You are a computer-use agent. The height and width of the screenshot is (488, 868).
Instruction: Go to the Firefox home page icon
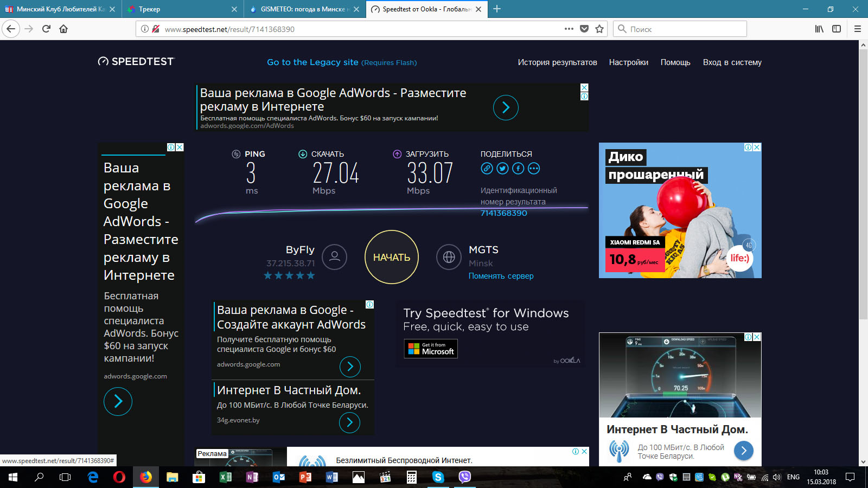coord(63,29)
